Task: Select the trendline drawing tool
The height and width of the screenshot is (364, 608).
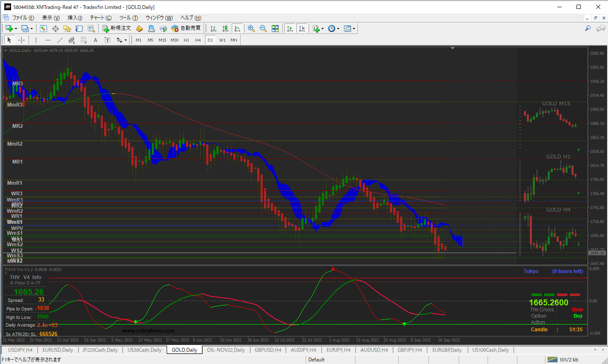Action: point(60,40)
